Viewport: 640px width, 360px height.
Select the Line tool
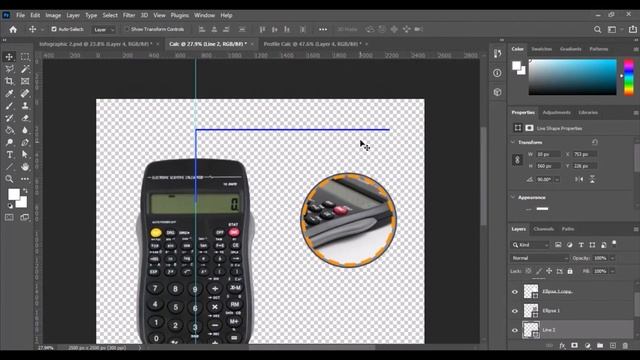click(x=9, y=167)
